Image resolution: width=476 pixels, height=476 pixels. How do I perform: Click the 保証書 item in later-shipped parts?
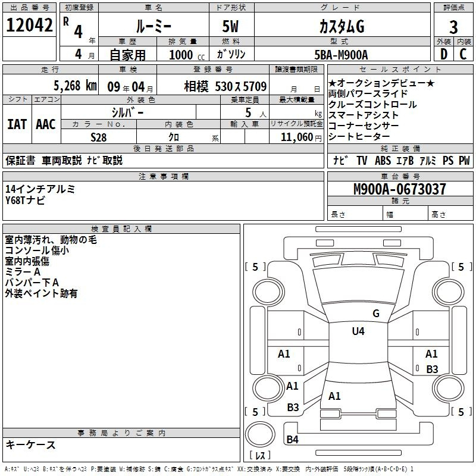(x=20, y=160)
